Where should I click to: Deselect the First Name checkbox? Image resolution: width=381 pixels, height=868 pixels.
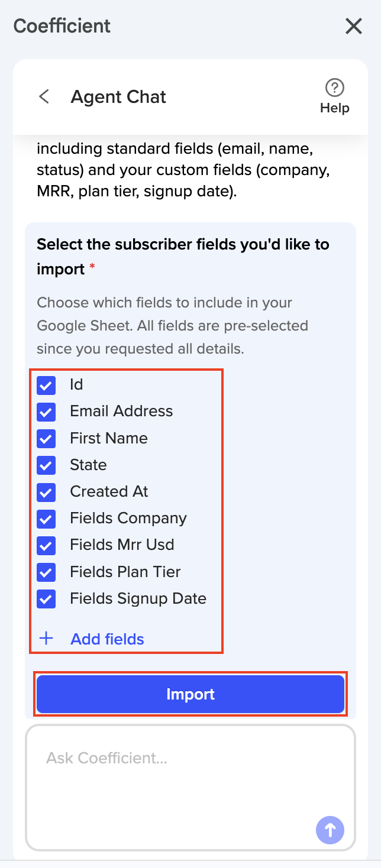(x=46, y=439)
